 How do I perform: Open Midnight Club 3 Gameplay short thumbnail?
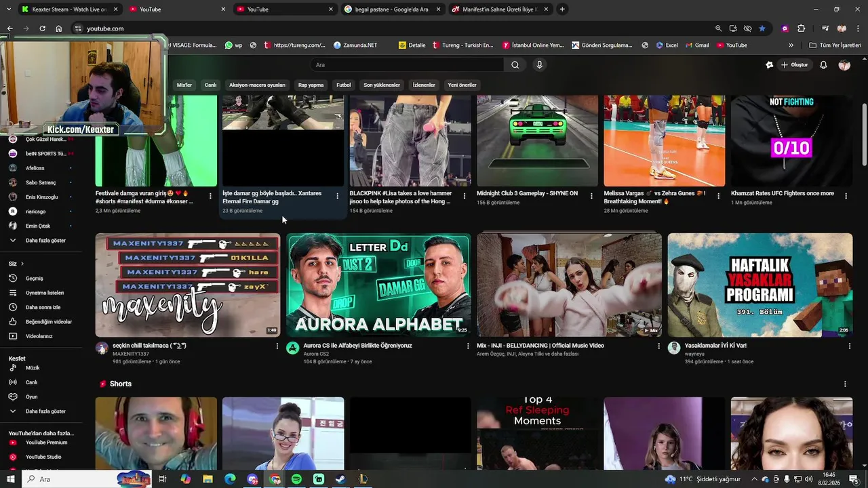(x=537, y=141)
